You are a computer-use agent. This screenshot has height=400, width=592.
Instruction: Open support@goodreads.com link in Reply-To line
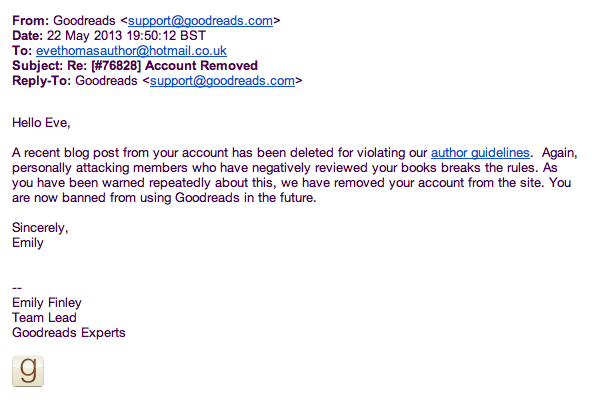click(222, 81)
